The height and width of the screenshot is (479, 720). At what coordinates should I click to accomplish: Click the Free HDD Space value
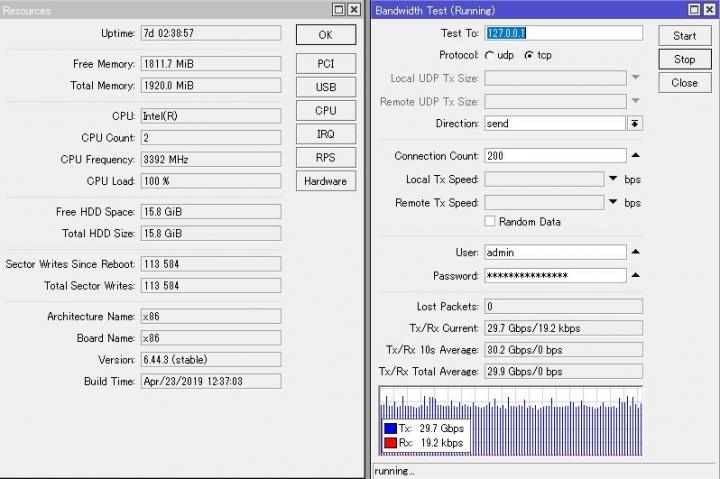[211, 212]
